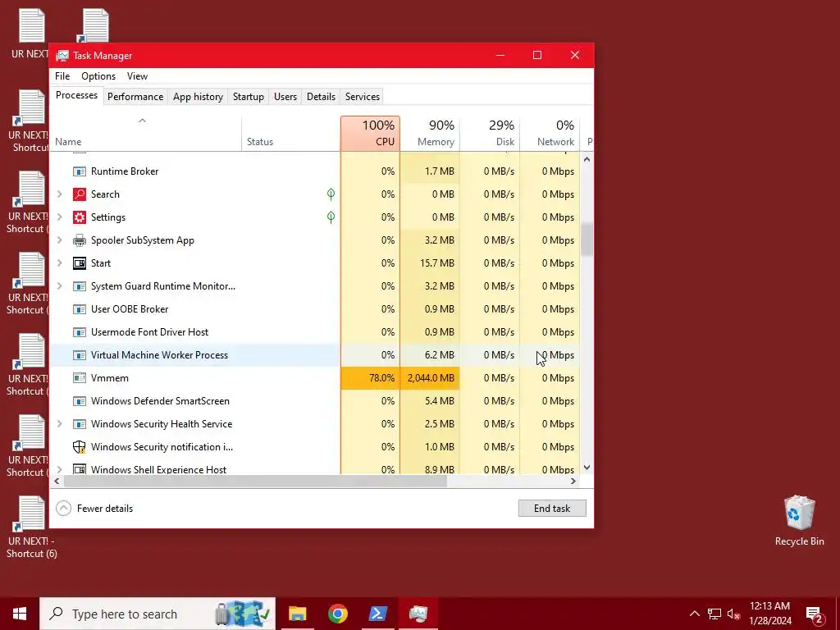Expand the Settings process group
The image size is (840, 630).
[x=59, y=217]
